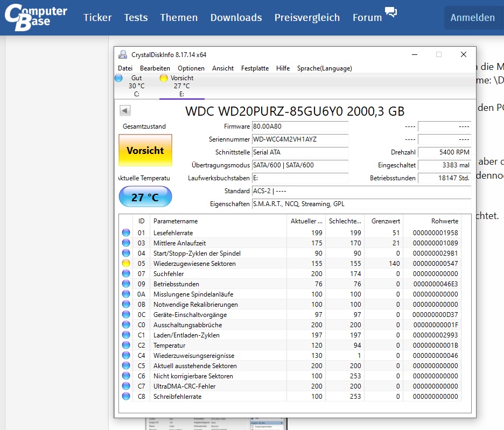
Task: Click the blue status dot for Aktuell ausstehende Sektoren
Action: coord(126,366)
